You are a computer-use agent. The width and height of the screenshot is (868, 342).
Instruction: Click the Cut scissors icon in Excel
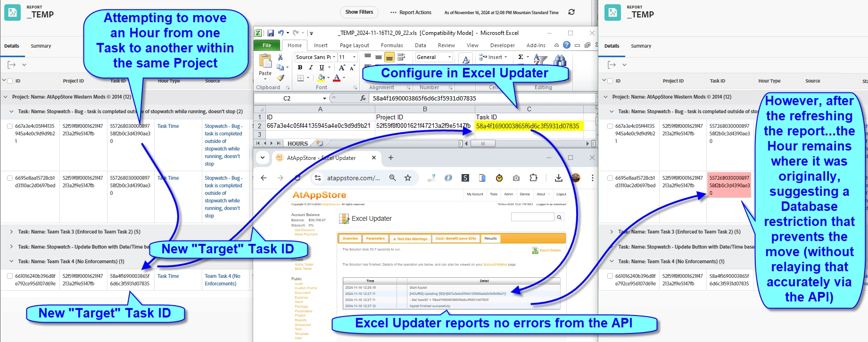coord(281,57)
